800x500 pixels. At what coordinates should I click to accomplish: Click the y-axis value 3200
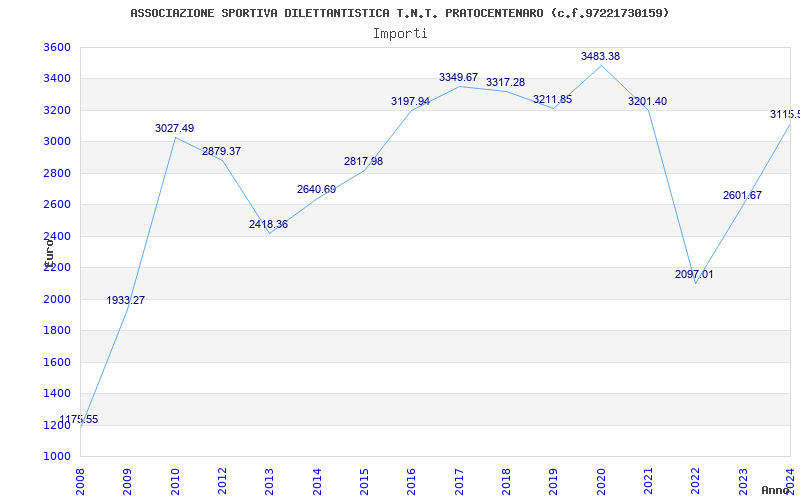pos(57,110)
